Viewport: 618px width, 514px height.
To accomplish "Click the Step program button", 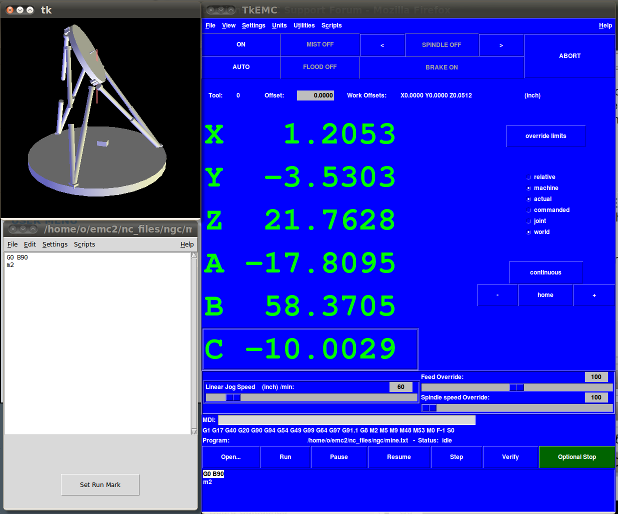I will 456,457.
